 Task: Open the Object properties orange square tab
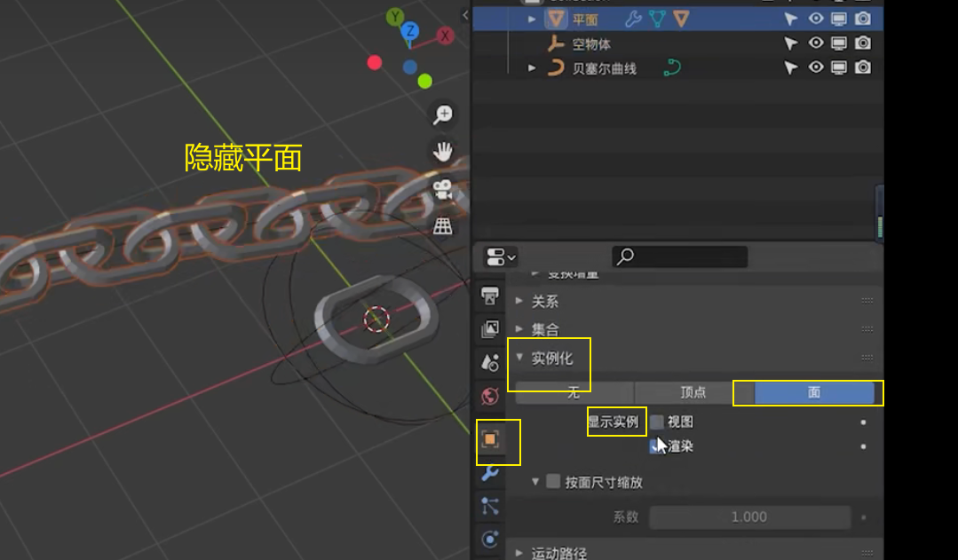pyautogui.click(x=490, y=439)
